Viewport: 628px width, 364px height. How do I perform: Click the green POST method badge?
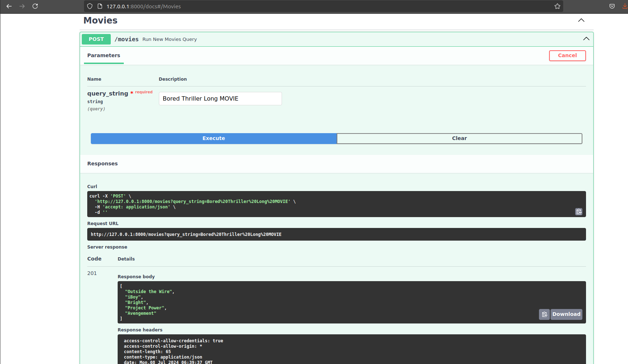96,39
